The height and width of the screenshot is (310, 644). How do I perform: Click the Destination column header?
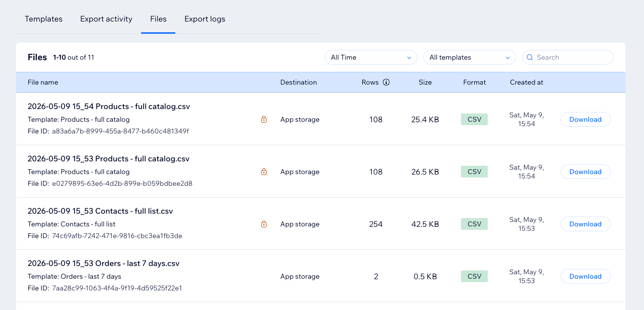(298, 82)
